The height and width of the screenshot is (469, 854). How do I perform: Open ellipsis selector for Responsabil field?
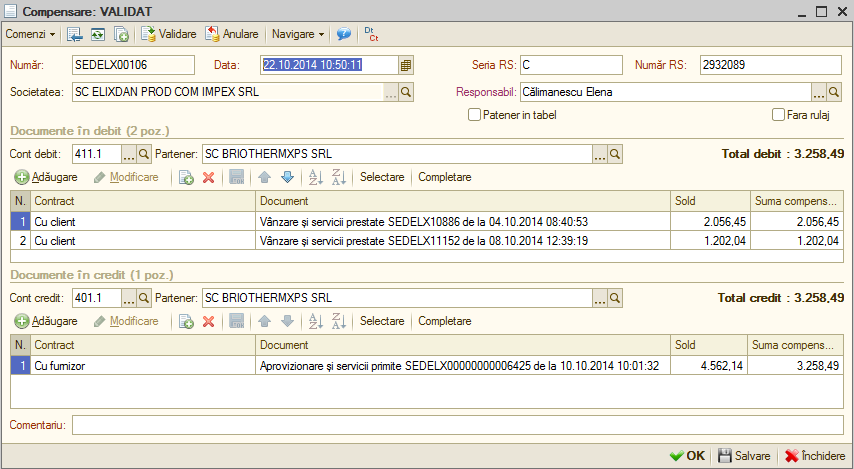click(819, 93)
